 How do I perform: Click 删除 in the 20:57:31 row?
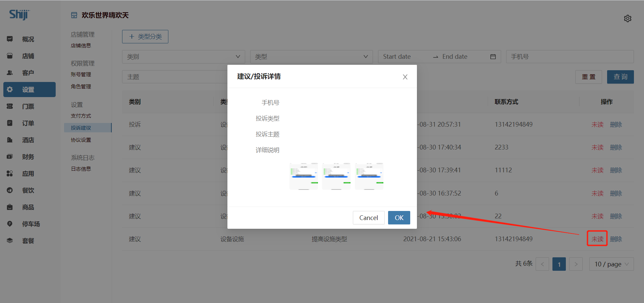pos(616,125)
